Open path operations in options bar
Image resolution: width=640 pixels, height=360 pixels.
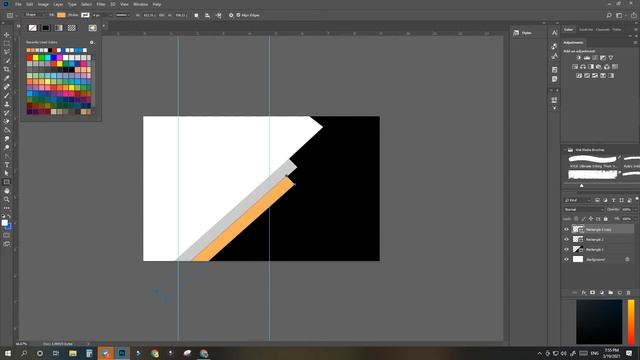click(196, 16)
